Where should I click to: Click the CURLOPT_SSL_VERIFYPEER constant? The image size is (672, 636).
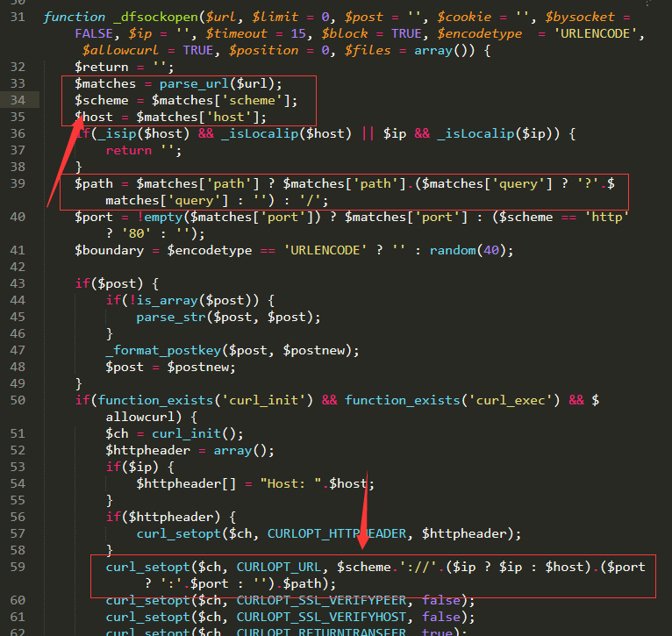coord(321,600)
